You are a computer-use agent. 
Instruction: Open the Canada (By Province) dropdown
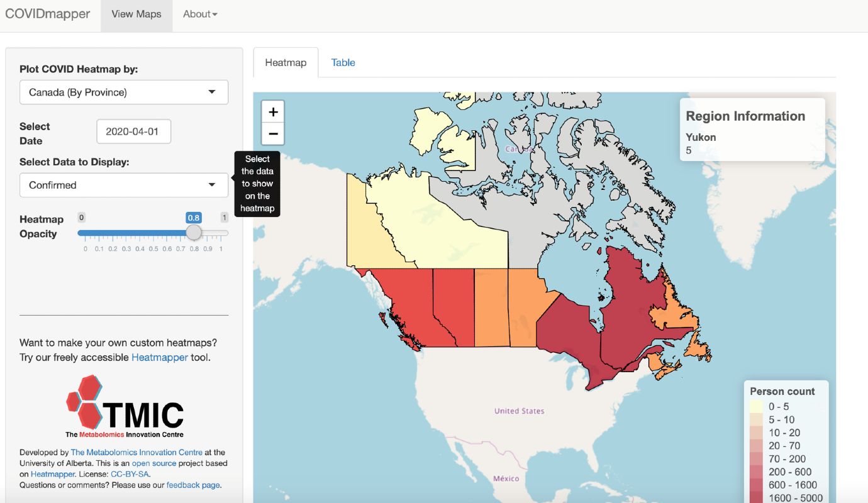point(123,92)
